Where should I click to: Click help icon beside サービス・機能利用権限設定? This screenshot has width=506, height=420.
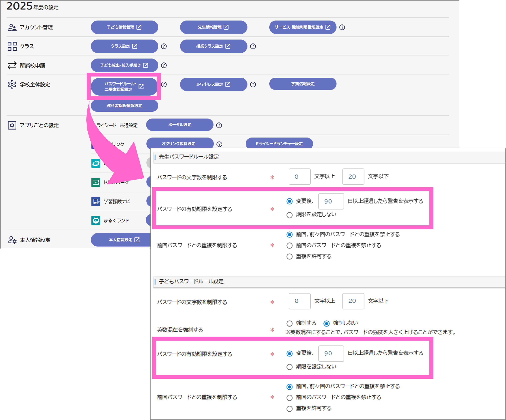pyautogui.click(x=342, y=27)
